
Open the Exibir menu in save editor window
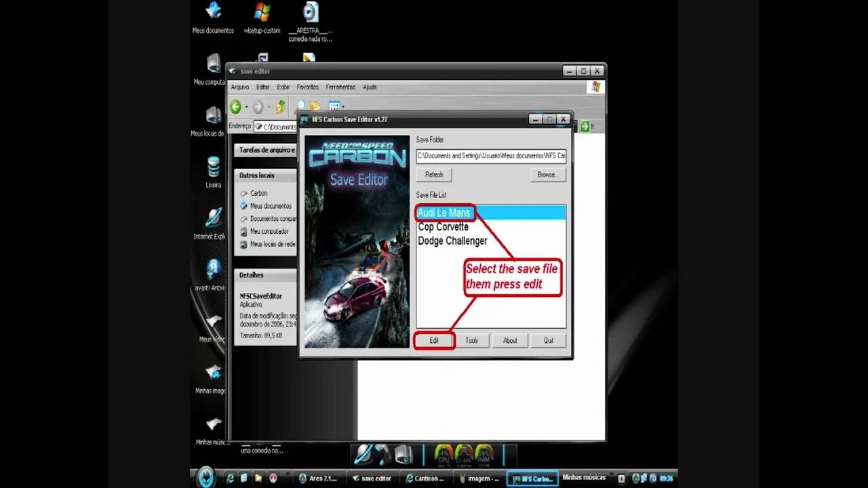coord(283,87)
